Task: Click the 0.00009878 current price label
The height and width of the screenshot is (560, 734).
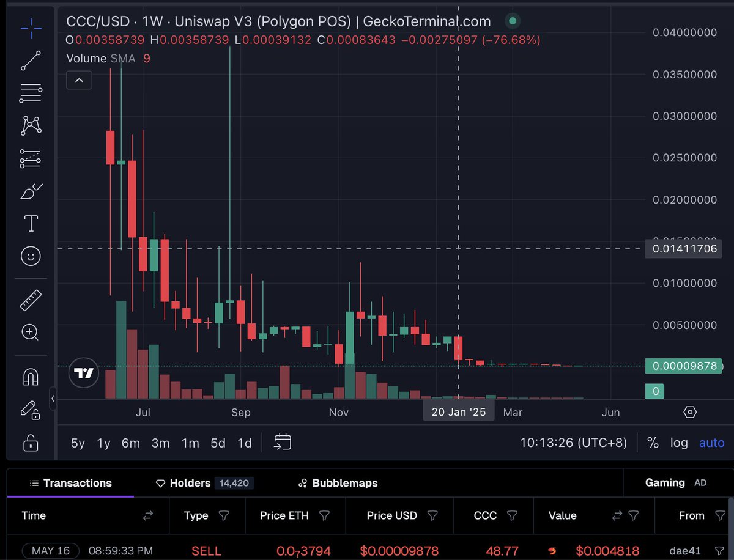Action: click(x=684, y=366)
